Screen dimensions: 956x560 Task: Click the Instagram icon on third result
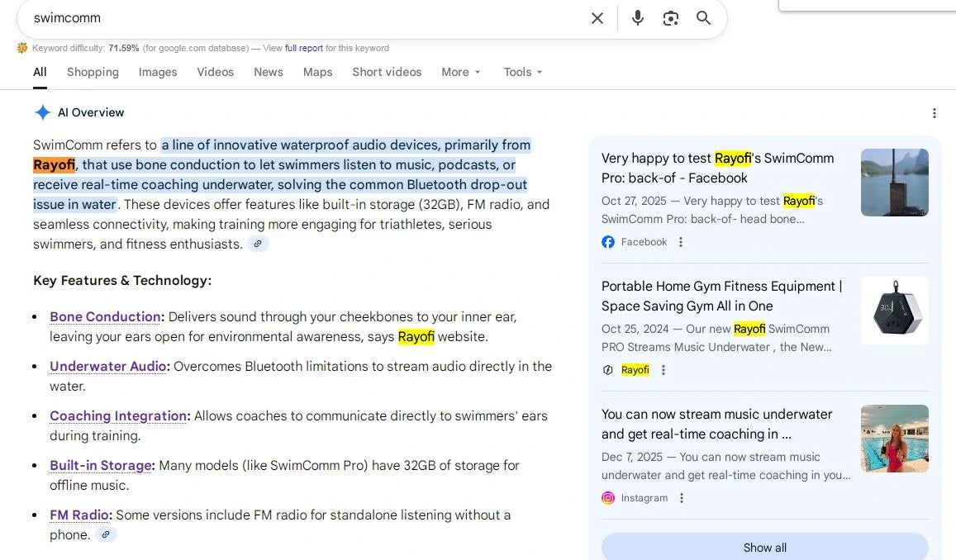pos(608,498)
